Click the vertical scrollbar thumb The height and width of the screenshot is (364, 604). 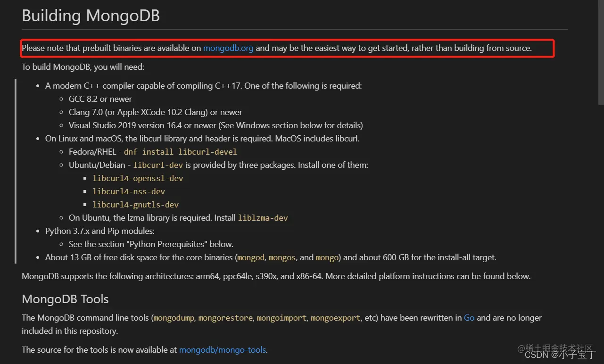click(601, 52)
